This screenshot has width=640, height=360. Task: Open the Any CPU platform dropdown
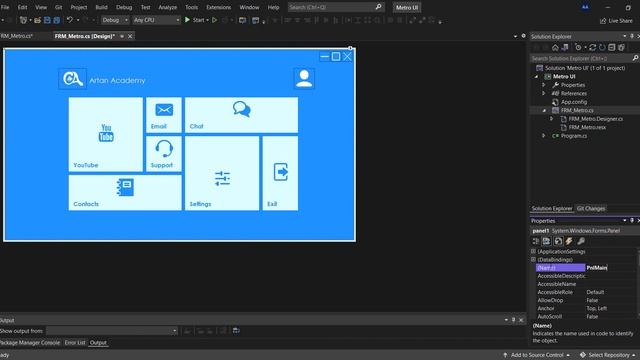(156, 20)
